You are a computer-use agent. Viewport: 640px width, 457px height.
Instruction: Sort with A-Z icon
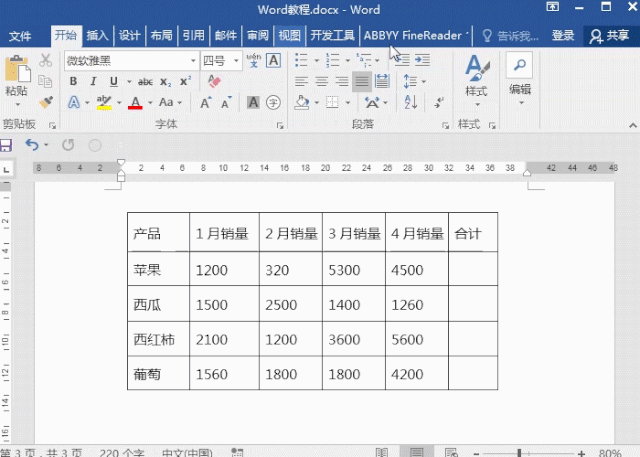411,102
